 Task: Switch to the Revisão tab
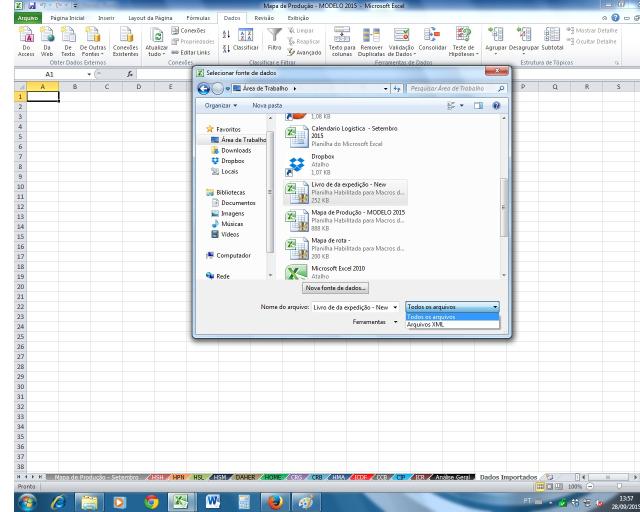264,18
